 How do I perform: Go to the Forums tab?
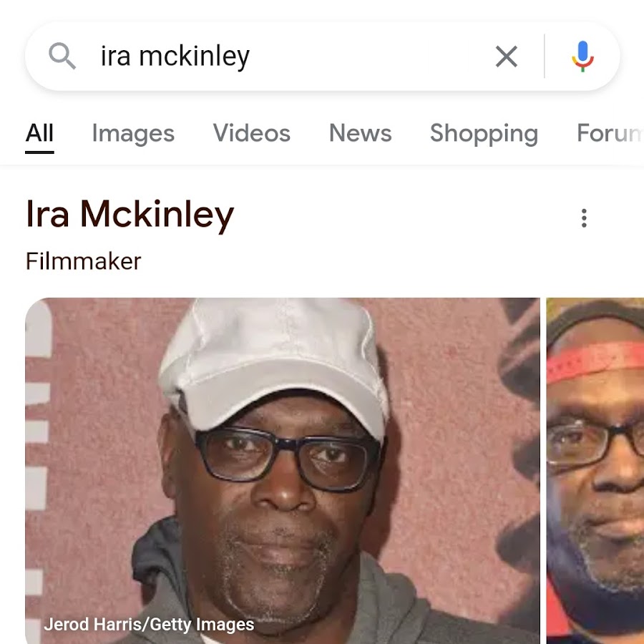tap(610, 133)
